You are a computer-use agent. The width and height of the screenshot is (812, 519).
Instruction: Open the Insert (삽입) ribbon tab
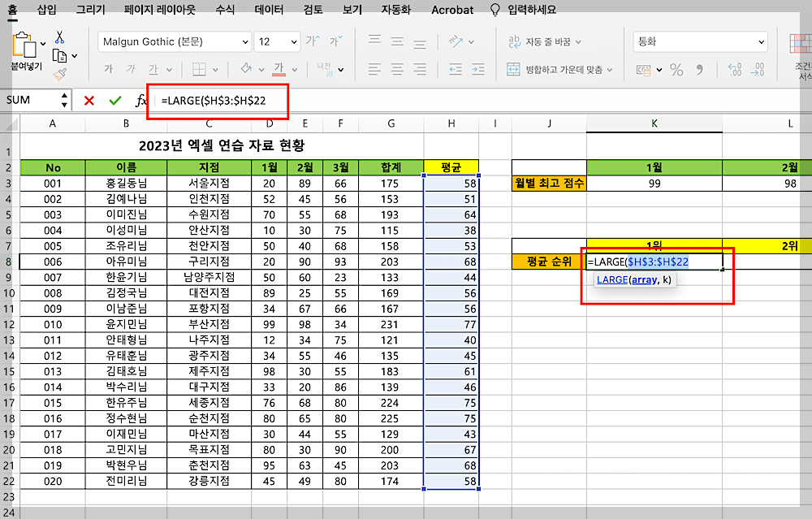[x=46, y=9]
